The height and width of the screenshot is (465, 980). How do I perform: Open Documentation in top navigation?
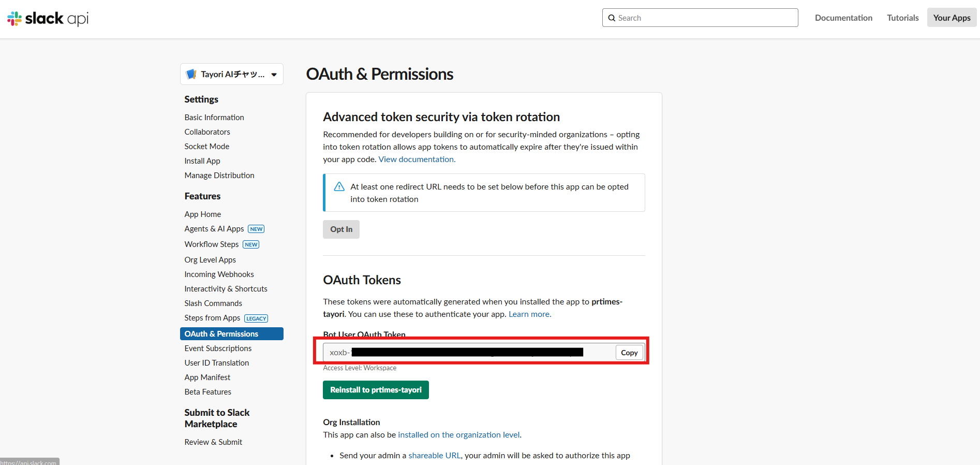click(843, 18)
